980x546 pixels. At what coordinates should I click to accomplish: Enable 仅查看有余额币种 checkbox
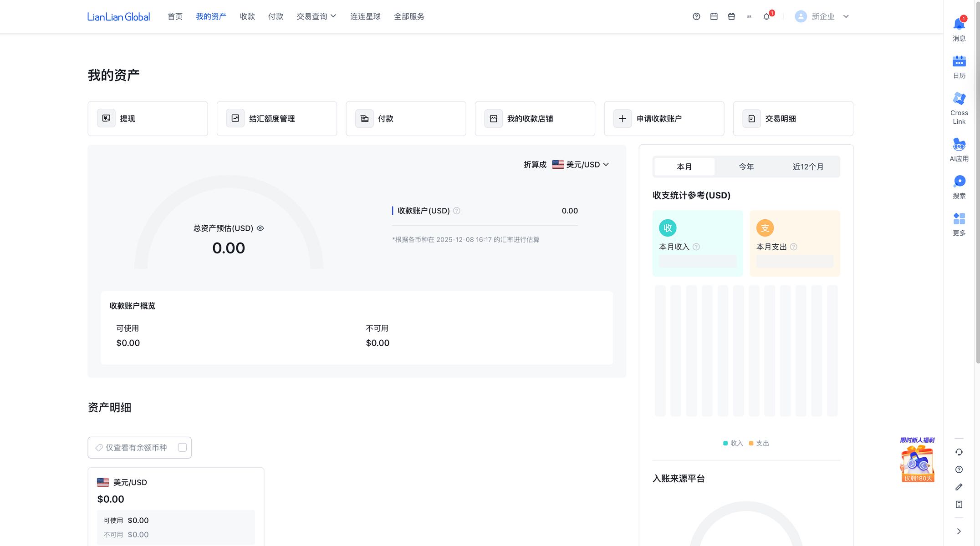[x=182, y=448]
